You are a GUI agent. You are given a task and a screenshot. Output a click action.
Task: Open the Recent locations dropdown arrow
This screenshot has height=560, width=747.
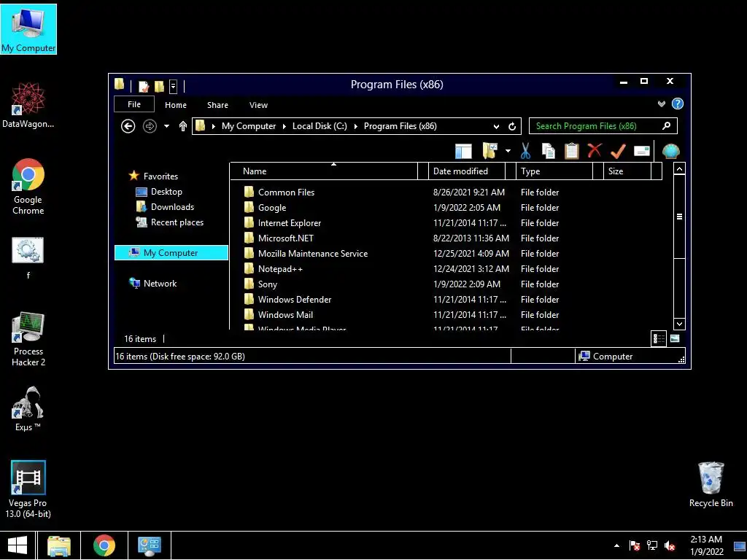click(166, 126)
